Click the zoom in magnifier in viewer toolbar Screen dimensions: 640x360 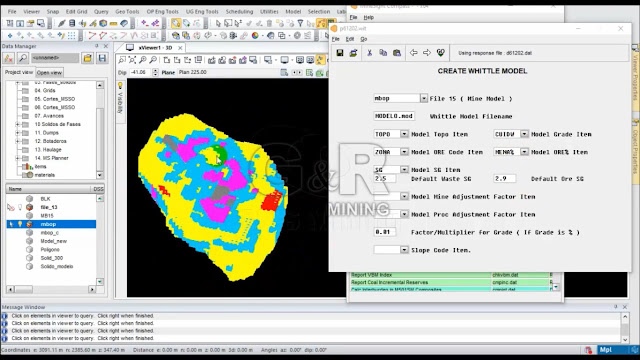point(142,60)
